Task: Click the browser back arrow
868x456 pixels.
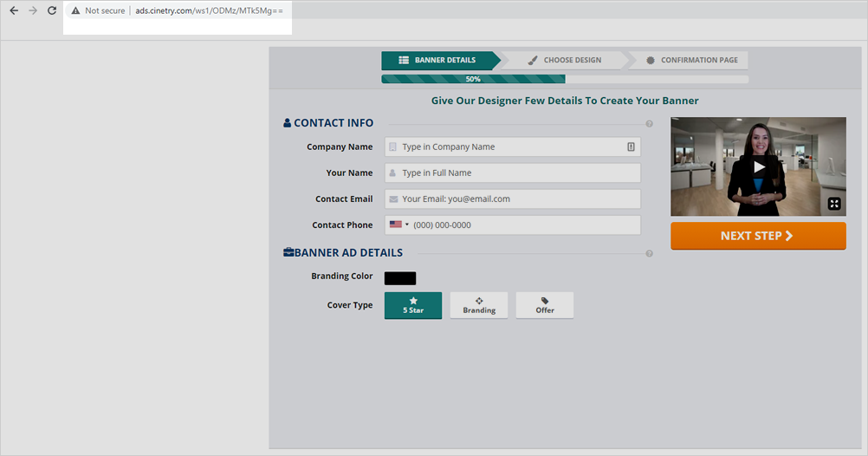Action: (x=14, y=10)
